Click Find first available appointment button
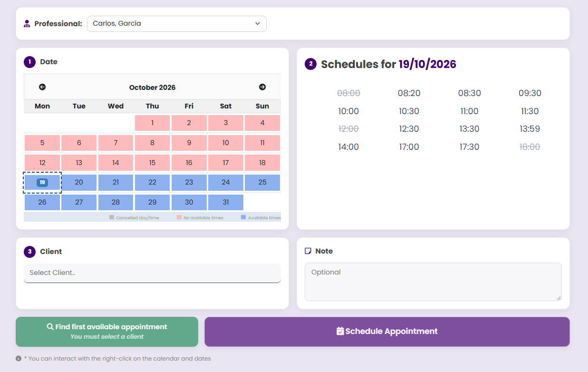The width and height of the screenshot is (588, 372). point(107,332)
